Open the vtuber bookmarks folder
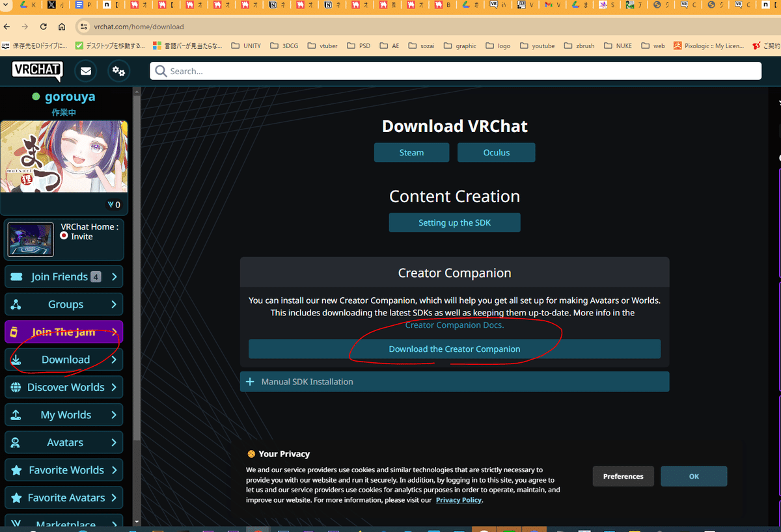This screenshot has height=532, width=781. [322, 46]
